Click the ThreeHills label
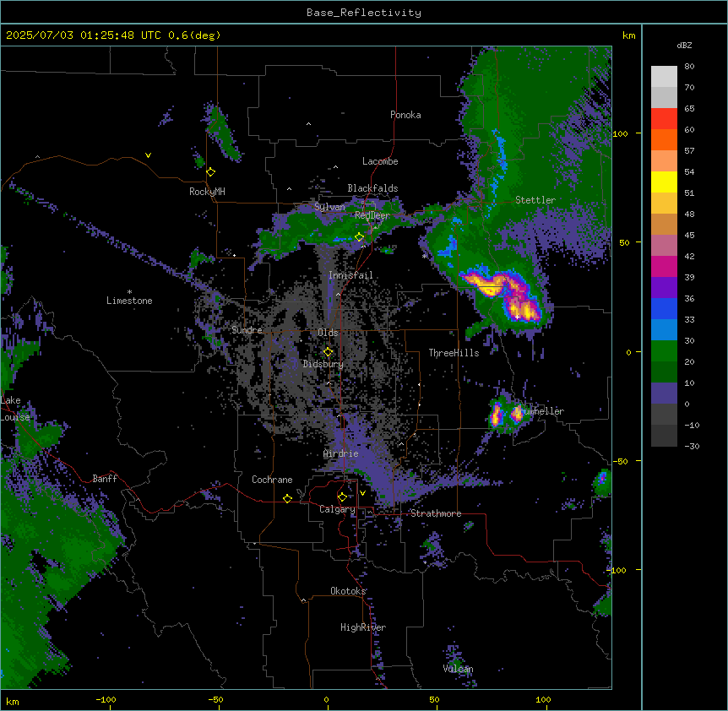This screenshot has height=711, width=728. point(454,353)
